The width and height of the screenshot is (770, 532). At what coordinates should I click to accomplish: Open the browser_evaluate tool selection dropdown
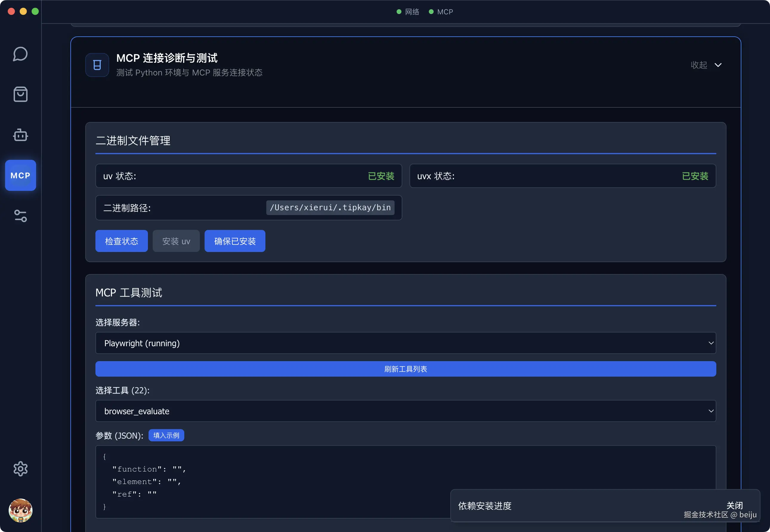coord(405,411)
